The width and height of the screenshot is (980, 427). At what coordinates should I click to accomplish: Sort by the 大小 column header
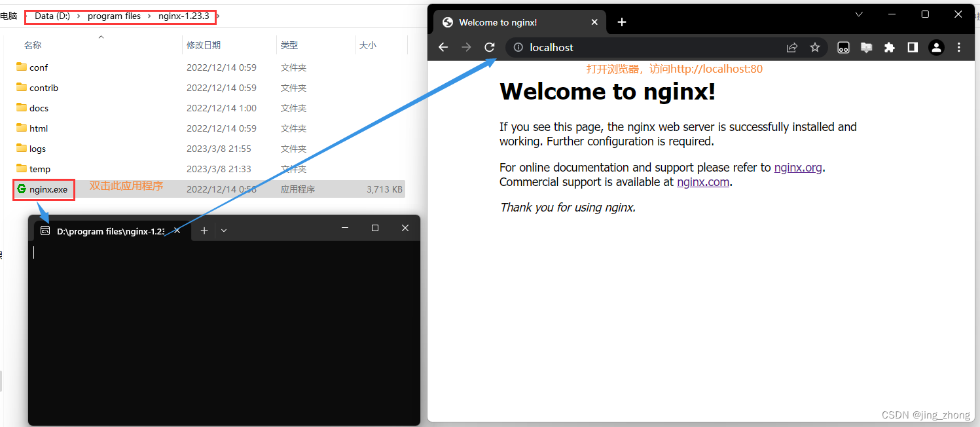click(368, 45)
